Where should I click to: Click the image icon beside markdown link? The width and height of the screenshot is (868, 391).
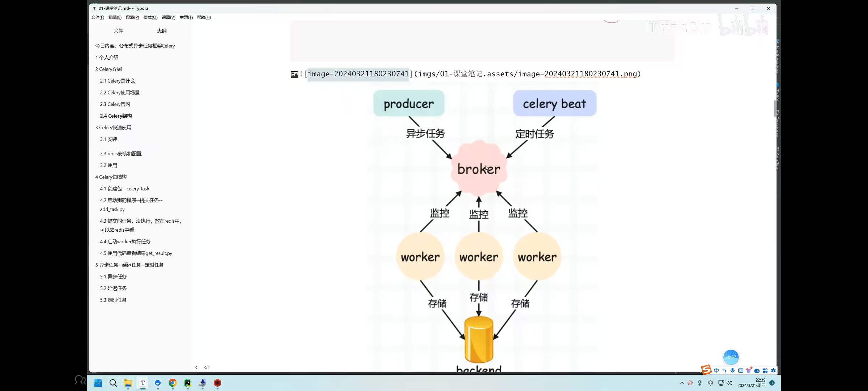pos(294,74)
